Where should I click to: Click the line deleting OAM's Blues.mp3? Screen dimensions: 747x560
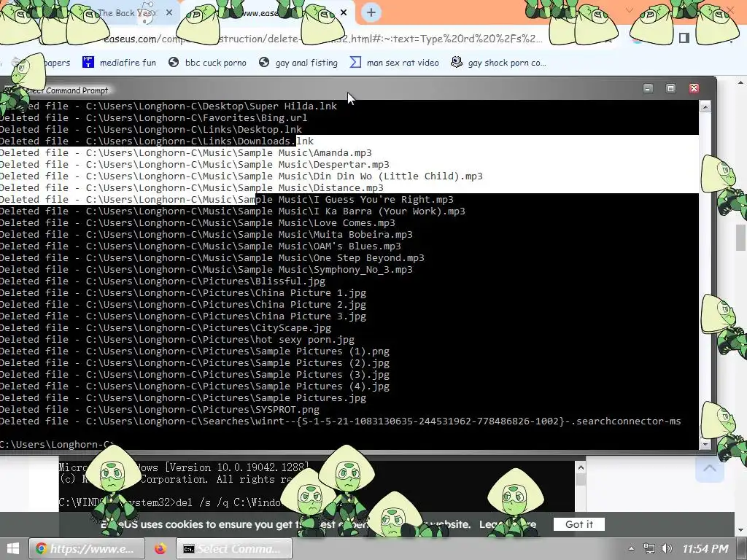pos(201,246)
